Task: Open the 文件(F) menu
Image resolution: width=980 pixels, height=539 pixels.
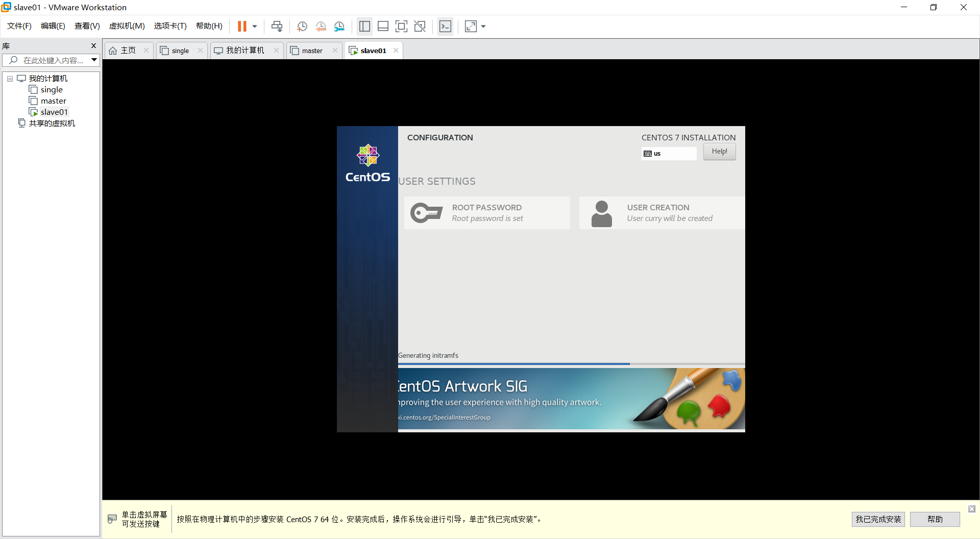Action: coord(19,26)
